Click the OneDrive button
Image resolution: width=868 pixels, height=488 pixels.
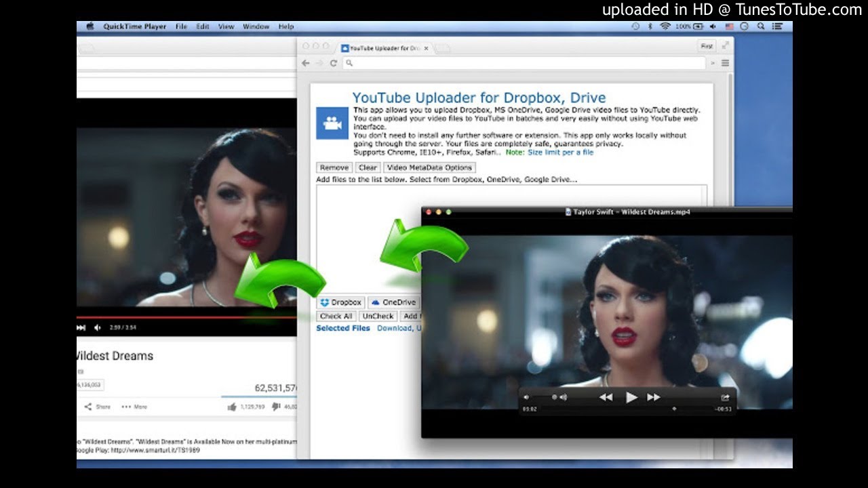point(394,302)
